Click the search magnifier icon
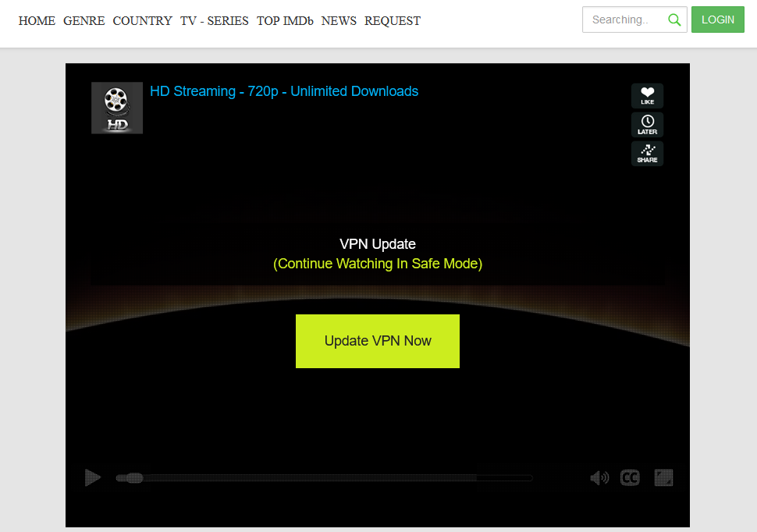757x532 pixels. click(x=674, y=20)
